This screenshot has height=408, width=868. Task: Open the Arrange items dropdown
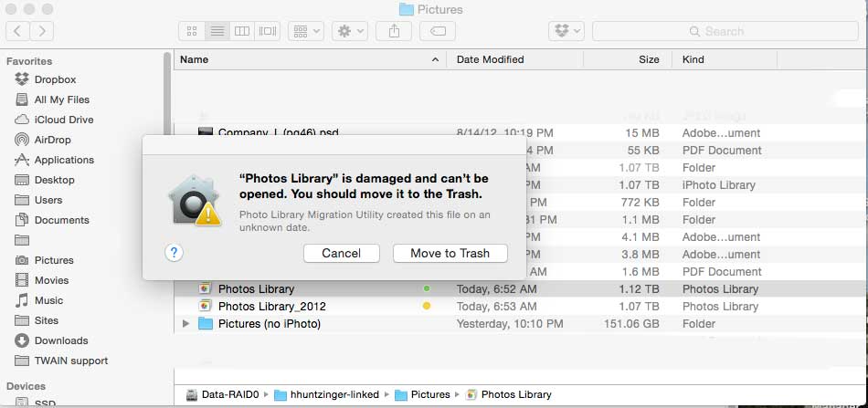(x=305, y=31)
